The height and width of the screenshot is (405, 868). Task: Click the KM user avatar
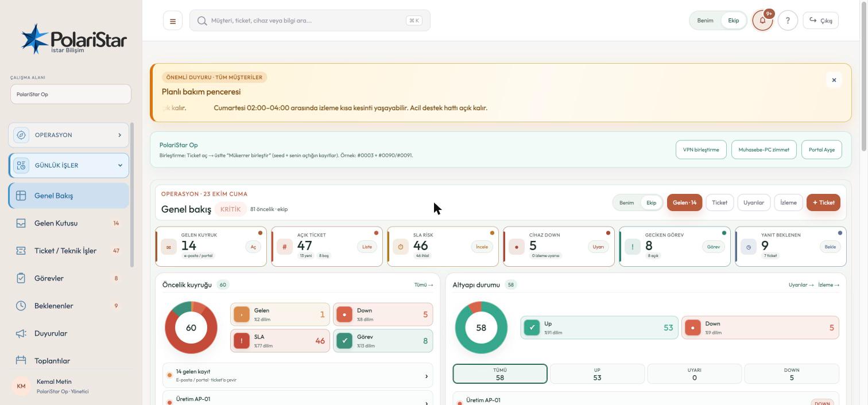point(21,387)
